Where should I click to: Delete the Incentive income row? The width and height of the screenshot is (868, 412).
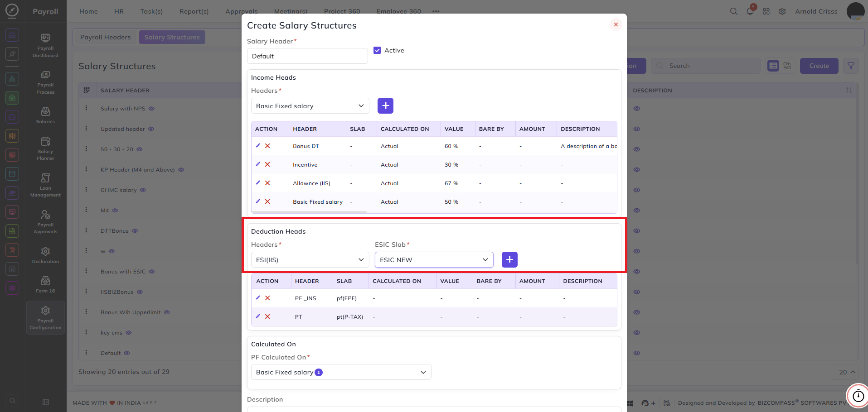click(x=267, y=164)
